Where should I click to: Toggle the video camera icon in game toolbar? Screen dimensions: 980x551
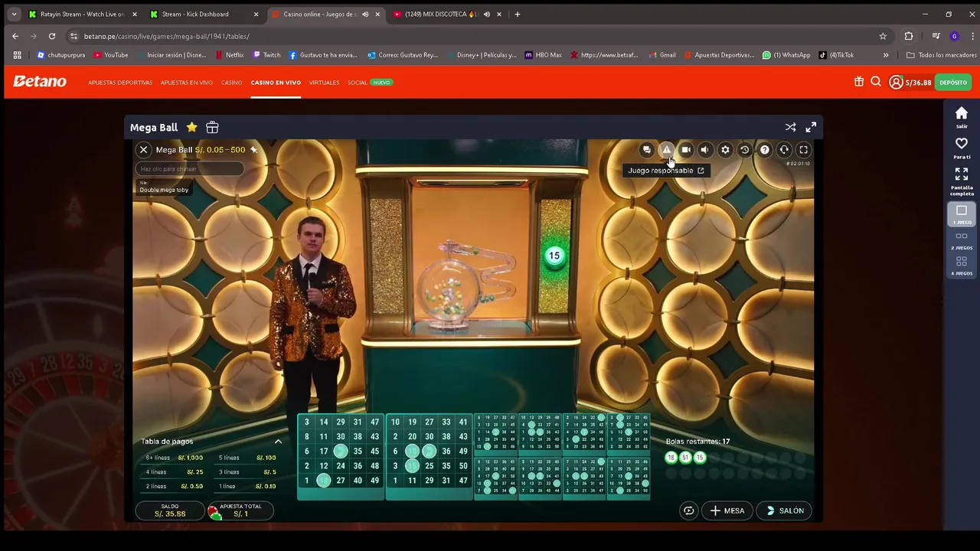(686, 150)
